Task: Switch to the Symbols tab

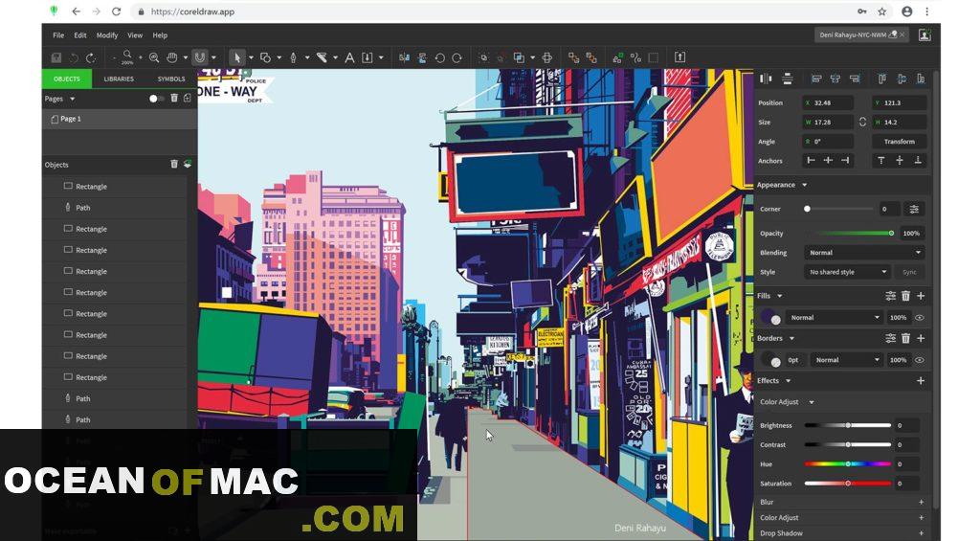Action: coord(170,79)
